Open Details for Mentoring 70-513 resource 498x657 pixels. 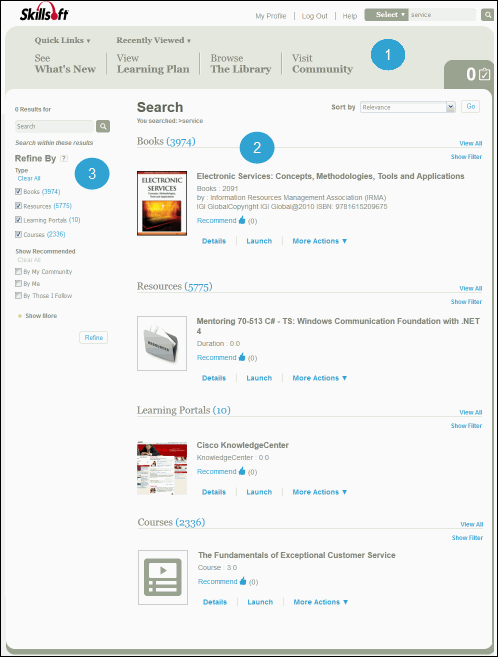(x=214, y=378)
